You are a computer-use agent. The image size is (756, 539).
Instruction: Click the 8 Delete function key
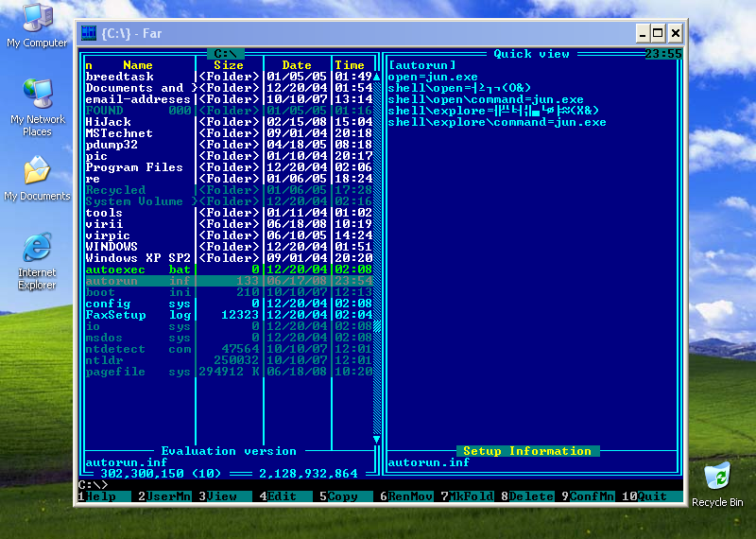pos(527,496)
